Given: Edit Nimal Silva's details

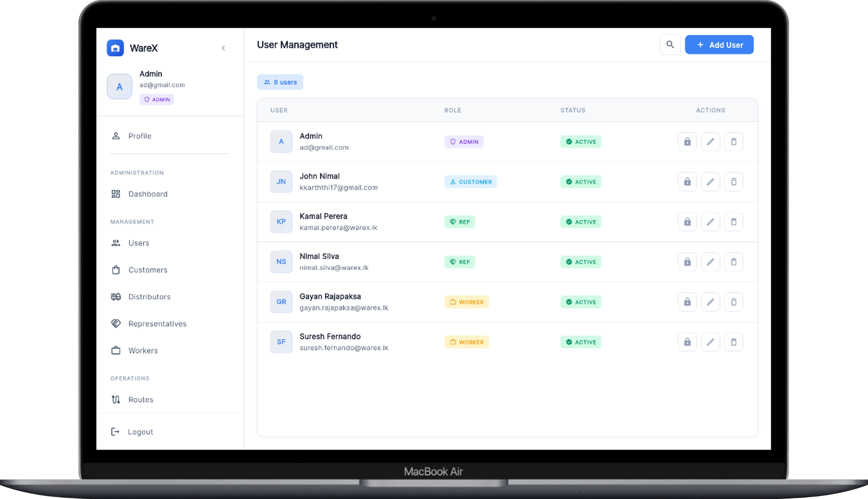Looking at the screenshot, I should pos(711,262).
